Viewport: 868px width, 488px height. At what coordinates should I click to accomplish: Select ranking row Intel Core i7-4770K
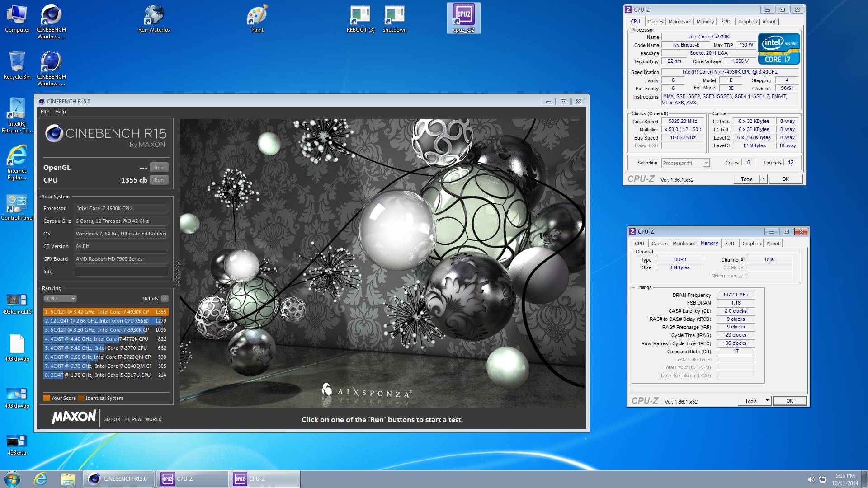(x=106, y=339)
